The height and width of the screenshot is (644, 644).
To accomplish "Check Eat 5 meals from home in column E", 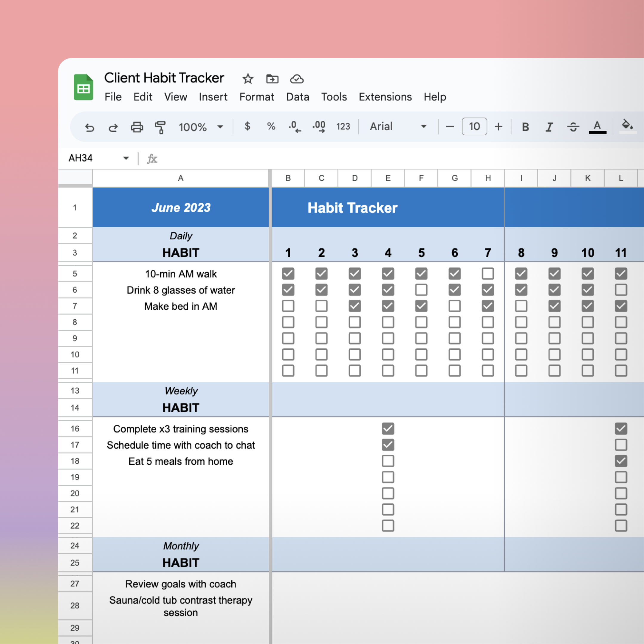I will tap(388, 461).
